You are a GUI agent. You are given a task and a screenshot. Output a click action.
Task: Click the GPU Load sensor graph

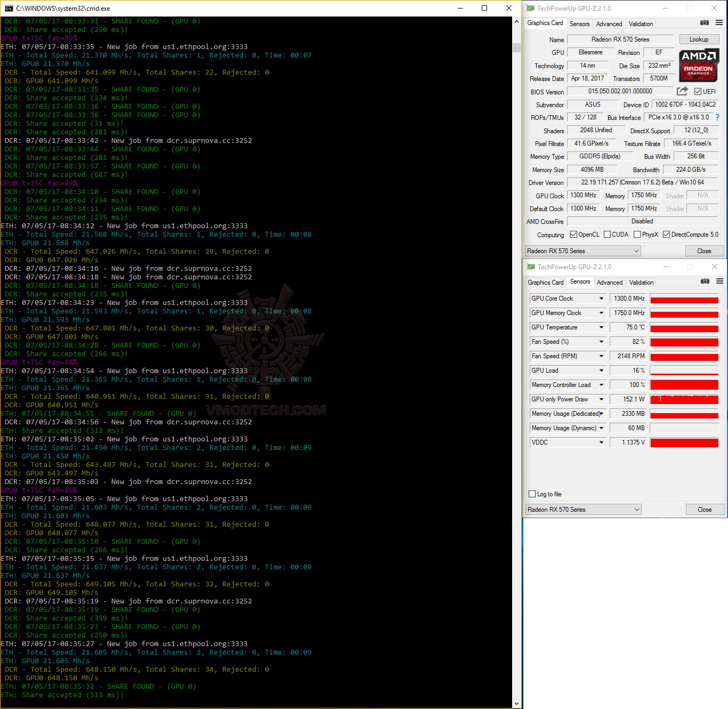point(684,370)
